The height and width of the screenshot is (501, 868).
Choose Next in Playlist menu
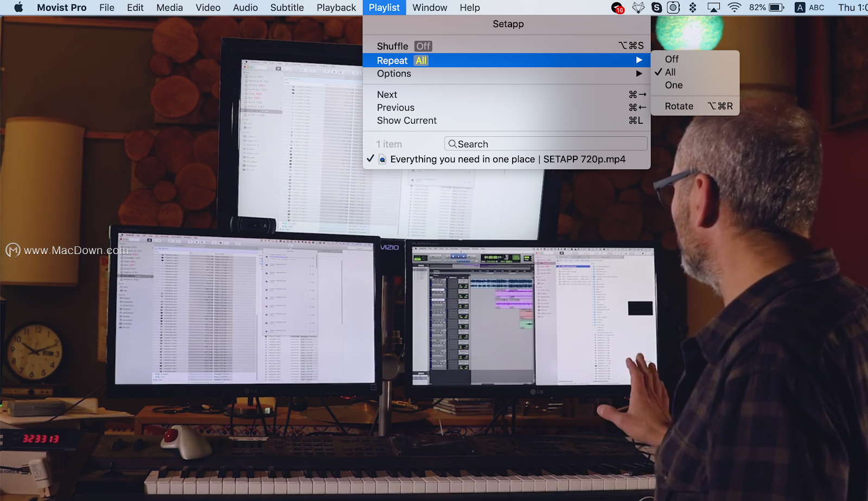coord(507,94)
